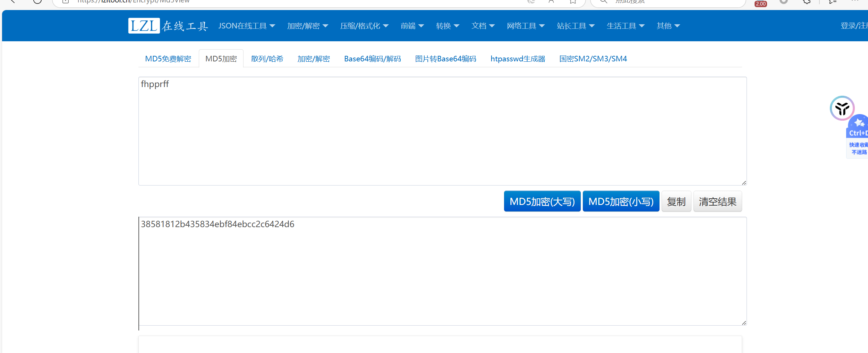Click the LZL在线工具 logo

(x=168, y=26)
